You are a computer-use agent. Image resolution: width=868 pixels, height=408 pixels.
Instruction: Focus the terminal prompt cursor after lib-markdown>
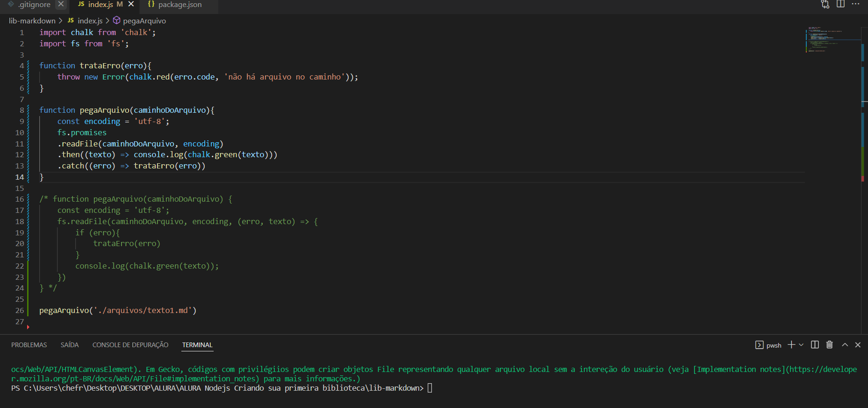430,388
